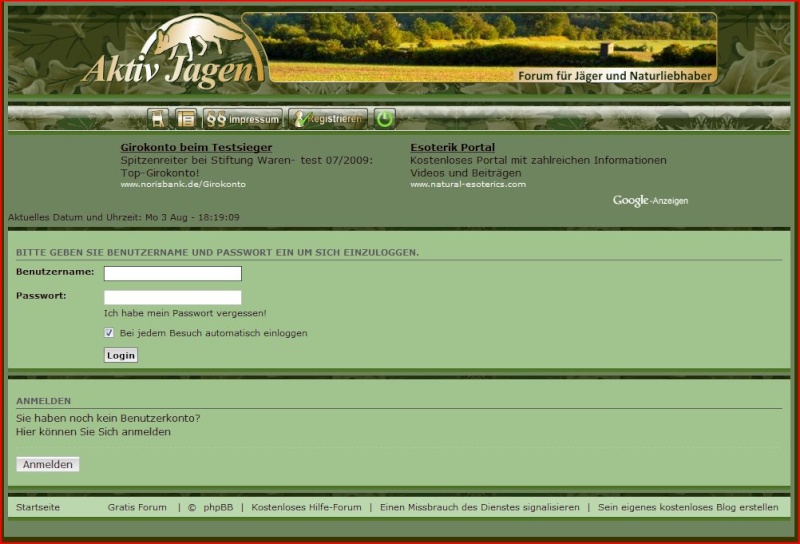
Task: Click 'Hier können Sie Sich anmelden' text
Action: [x=93, y=432]
